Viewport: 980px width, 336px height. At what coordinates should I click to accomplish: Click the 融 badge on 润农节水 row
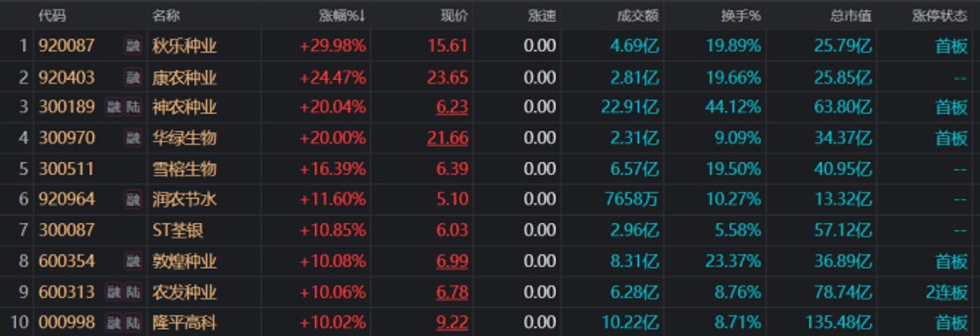pyautogui.click(x=133, y=199)
